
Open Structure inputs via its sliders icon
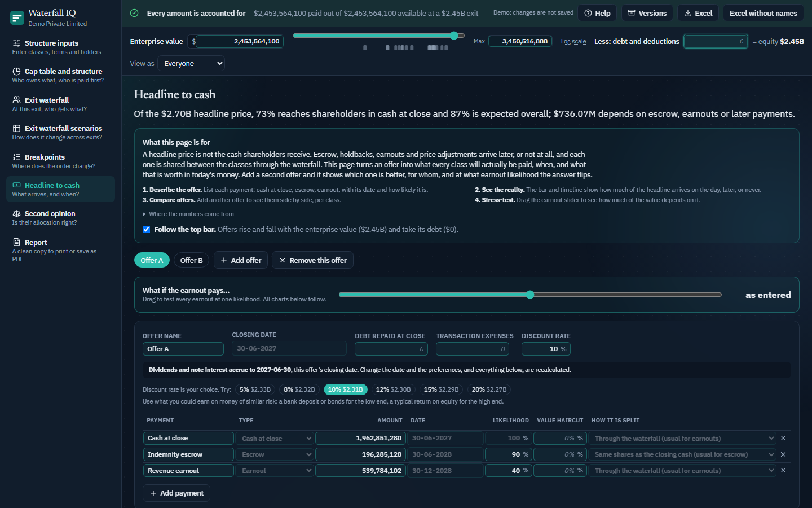pyautogui.click(x=16, y=43)
